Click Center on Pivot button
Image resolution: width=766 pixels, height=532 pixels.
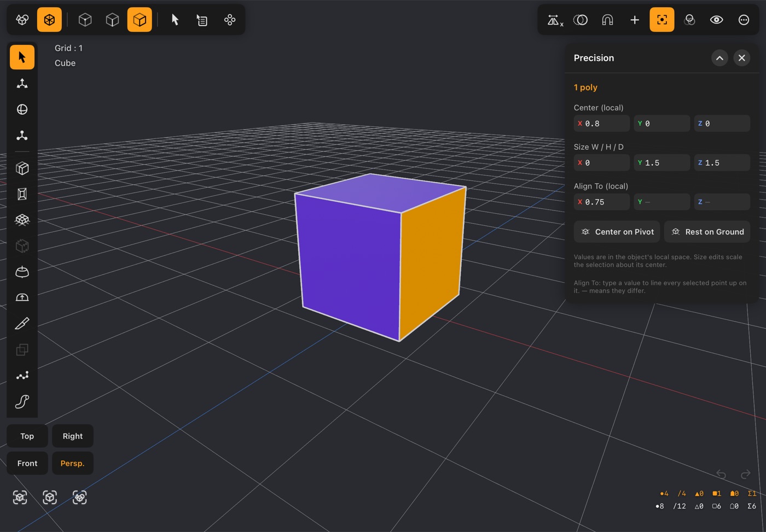click(617, 232)
